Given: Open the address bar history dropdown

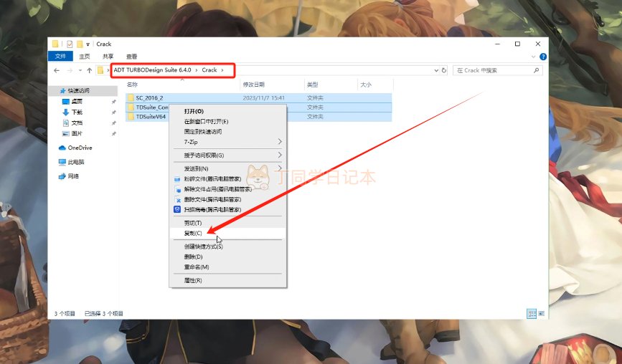Looking at the screenshot, I should pyautogui.click(x=435, y=70).
